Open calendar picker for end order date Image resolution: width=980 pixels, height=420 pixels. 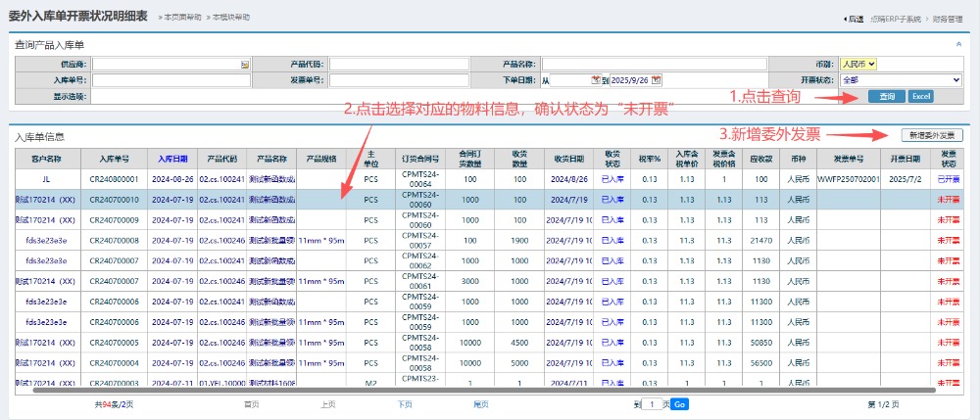click(657, 80)
